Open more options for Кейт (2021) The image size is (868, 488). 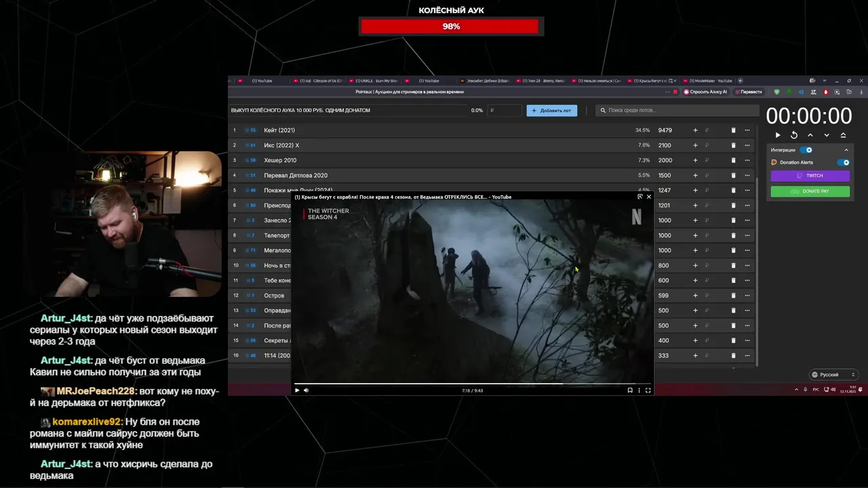click(747, 130)
